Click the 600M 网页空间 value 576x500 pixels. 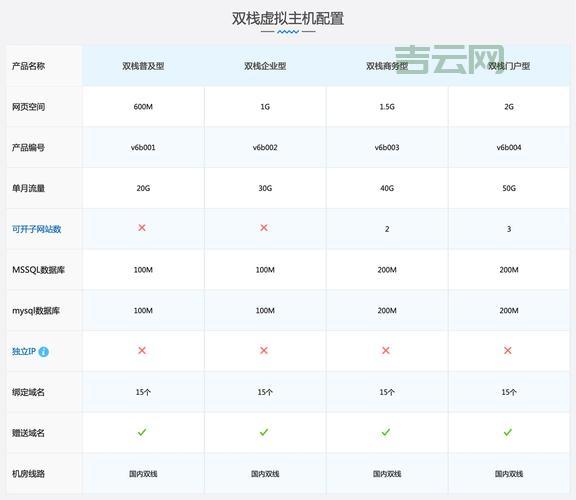[x=143, y=107]
